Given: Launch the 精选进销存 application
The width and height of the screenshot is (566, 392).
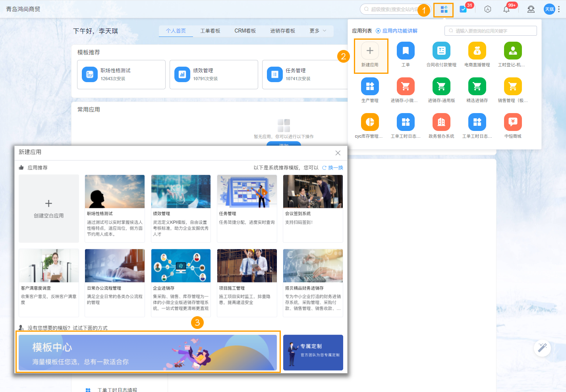Looking at the screenshot, I should click(477, 86).
